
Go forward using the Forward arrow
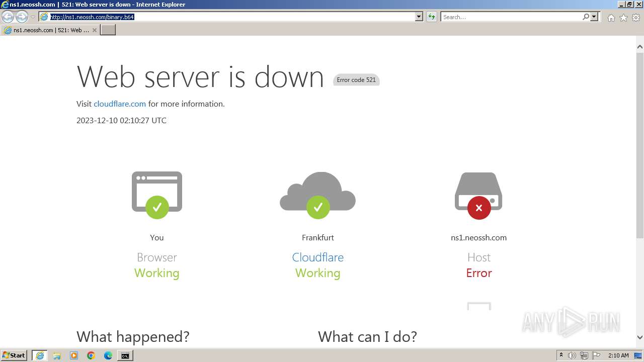pos(22,17)
